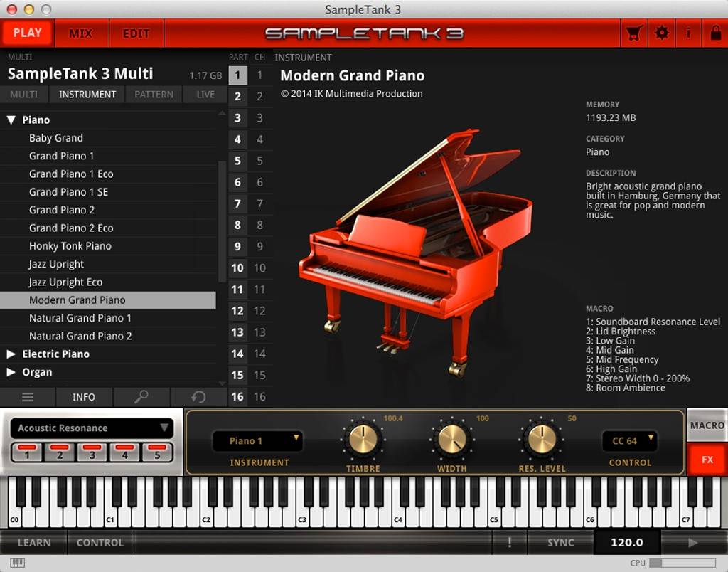Open the Acoustic Resonance dropdown
This screenshot has width=728, height=572.
pyautogui.click(x=91, y=428)
